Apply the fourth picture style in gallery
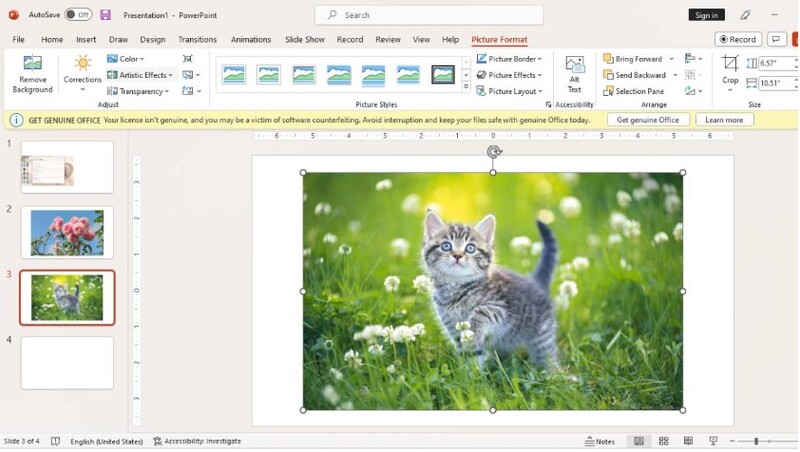The image size is (800, 452). (339, 75)
